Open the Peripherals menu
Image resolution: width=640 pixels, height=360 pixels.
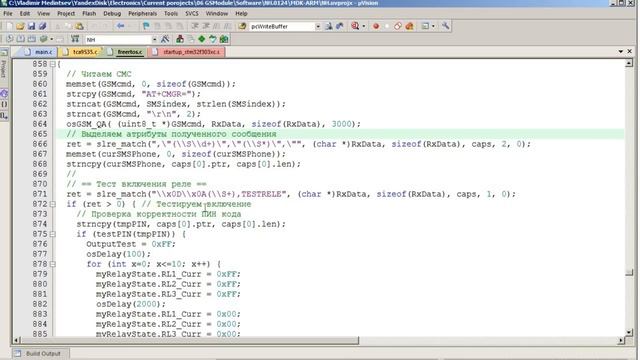pyautogui.click(x=142, y=13)
